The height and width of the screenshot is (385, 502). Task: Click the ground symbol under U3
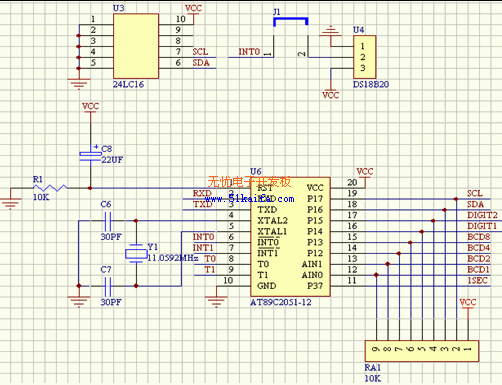(79, 84)
